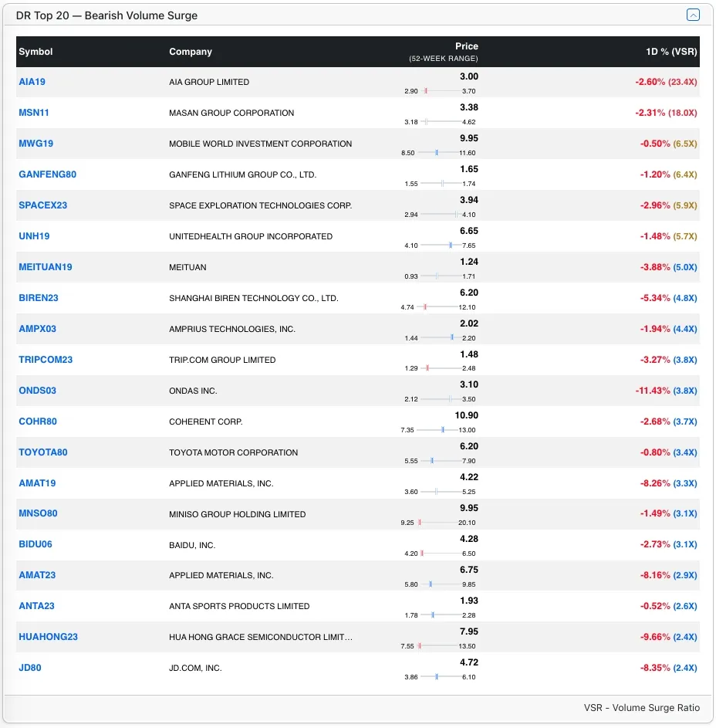716x728 pixels.
Task: Open the AMPX03 symbol link
Action: point(37,329)
